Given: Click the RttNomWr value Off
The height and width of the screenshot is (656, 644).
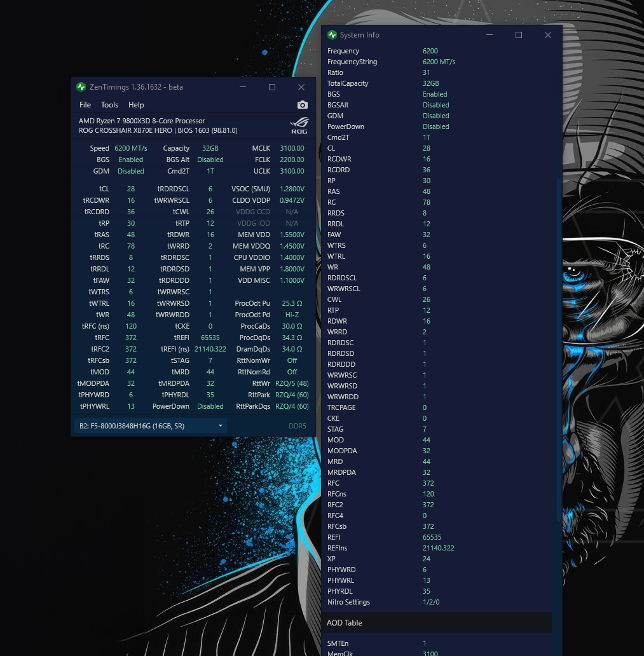Looking at the screenshot, I should click(292, 360).
